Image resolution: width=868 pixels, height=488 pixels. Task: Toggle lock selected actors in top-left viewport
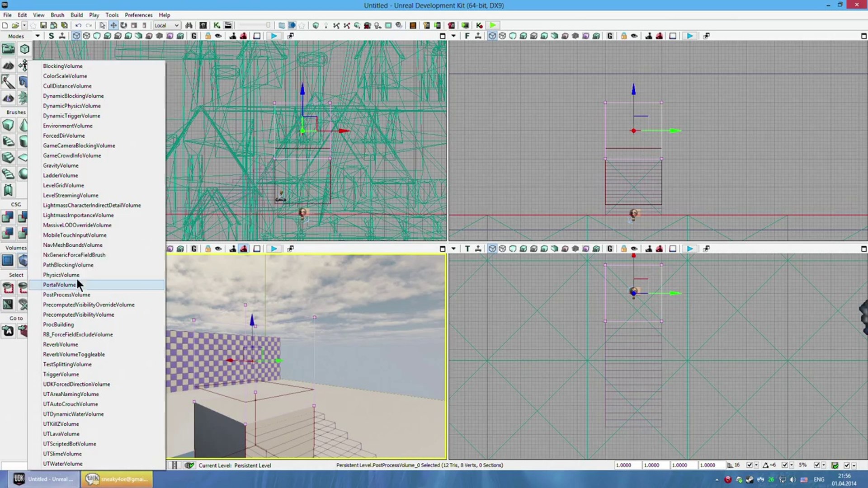coord(208,36)
